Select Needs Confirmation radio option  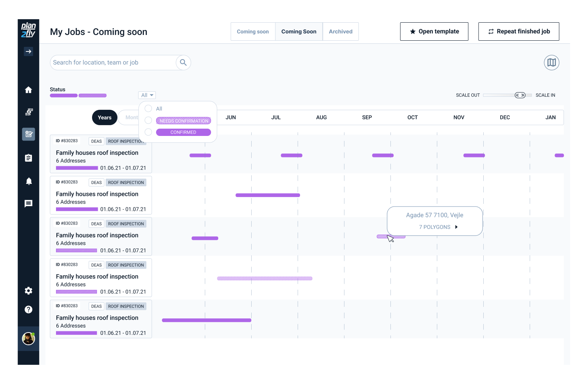tap(148, 121)
